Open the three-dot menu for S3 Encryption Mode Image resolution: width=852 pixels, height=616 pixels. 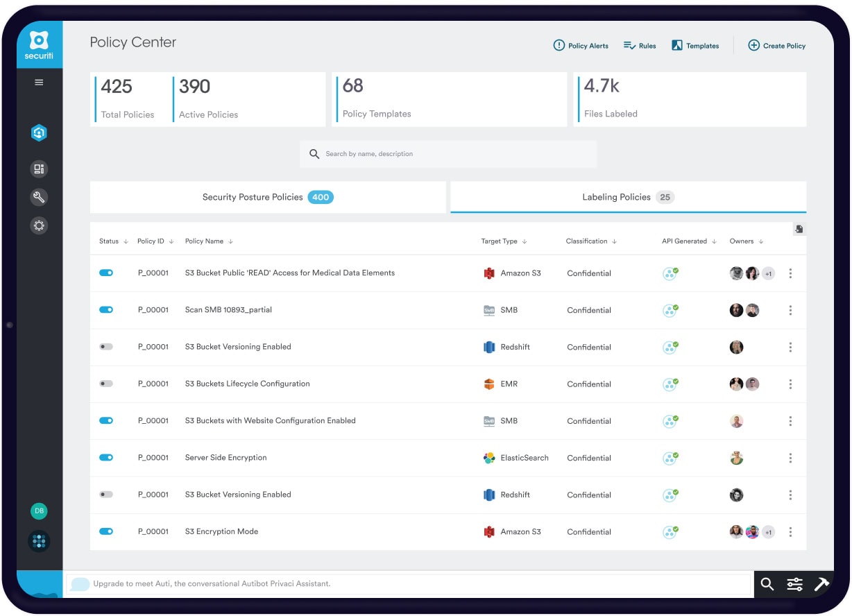point(790,532)
